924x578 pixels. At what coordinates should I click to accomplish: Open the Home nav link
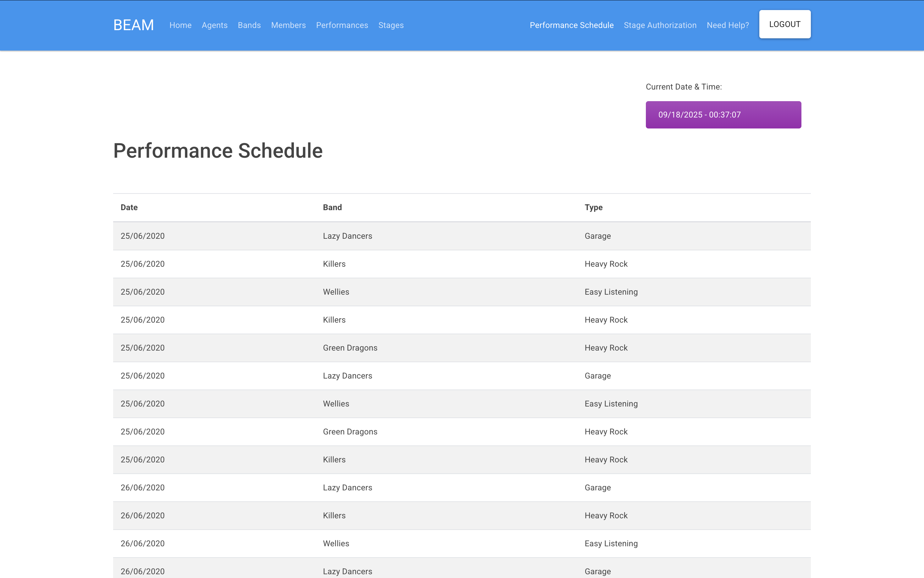coord(180,25)
